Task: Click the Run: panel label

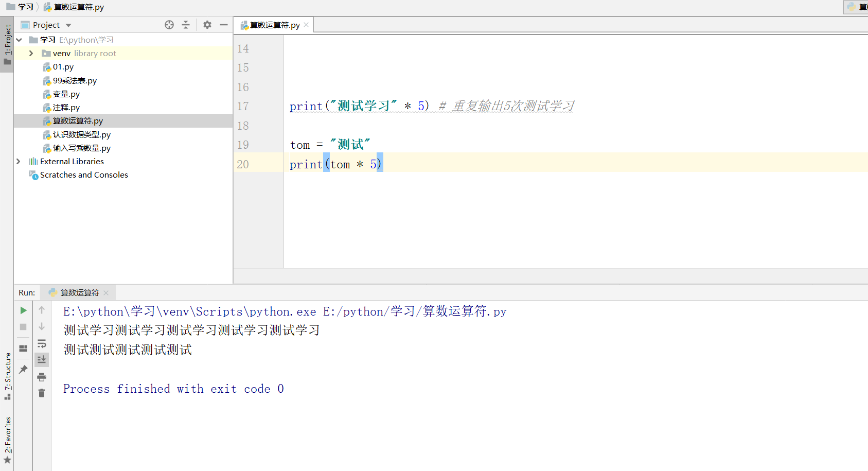Action: pos(27,292)
